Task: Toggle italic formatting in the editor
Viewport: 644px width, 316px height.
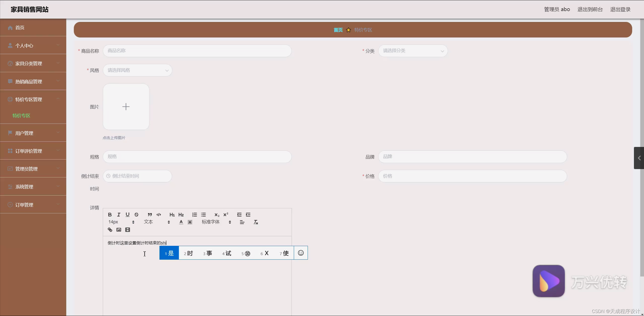Action: click(x=119, y=215)
